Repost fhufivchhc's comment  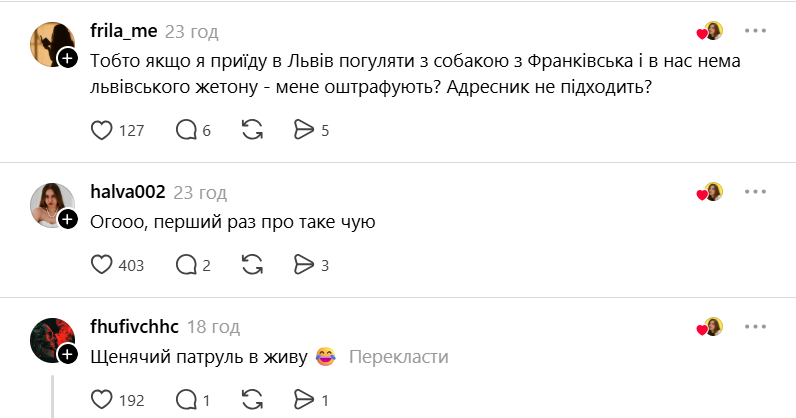click(x=253, y=400)
